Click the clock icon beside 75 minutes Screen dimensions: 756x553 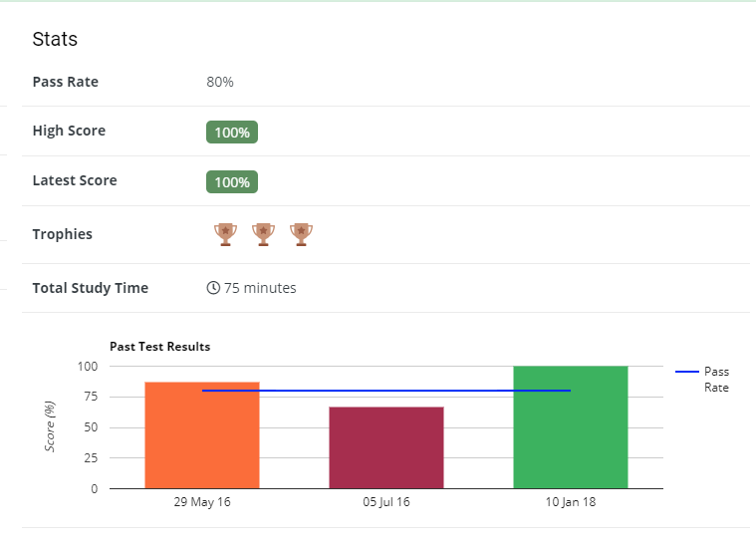213,288
